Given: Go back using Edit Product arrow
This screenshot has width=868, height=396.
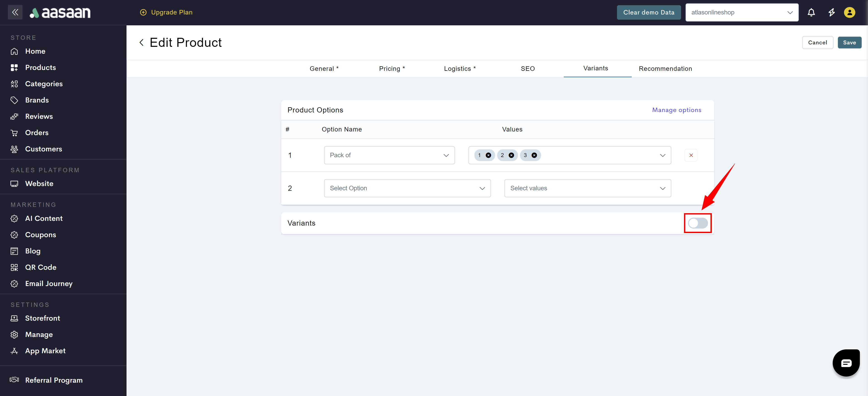Looking at the screenshot, I should (x=141, y=43).
